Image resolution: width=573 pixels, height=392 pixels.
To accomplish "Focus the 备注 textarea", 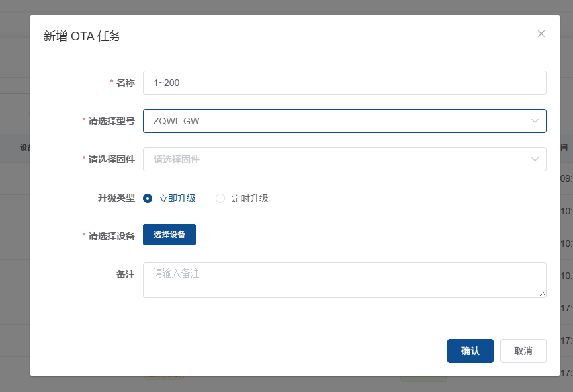I will click(x=345, y=280).
